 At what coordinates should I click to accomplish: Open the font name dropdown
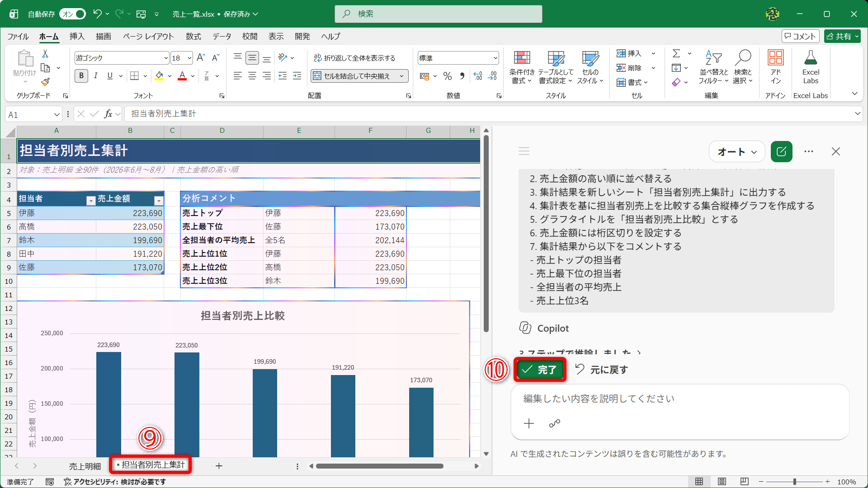166,58
